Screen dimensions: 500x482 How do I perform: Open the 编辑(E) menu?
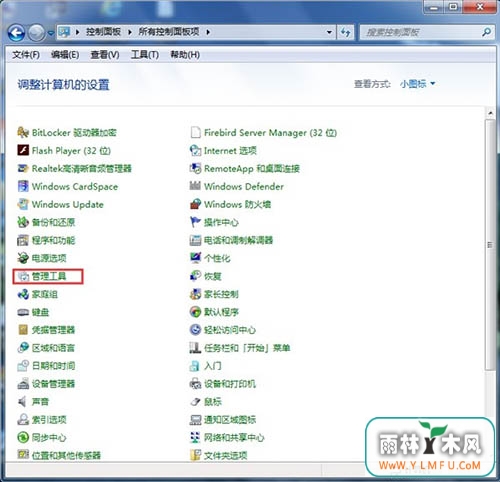[x=65, y=55]
